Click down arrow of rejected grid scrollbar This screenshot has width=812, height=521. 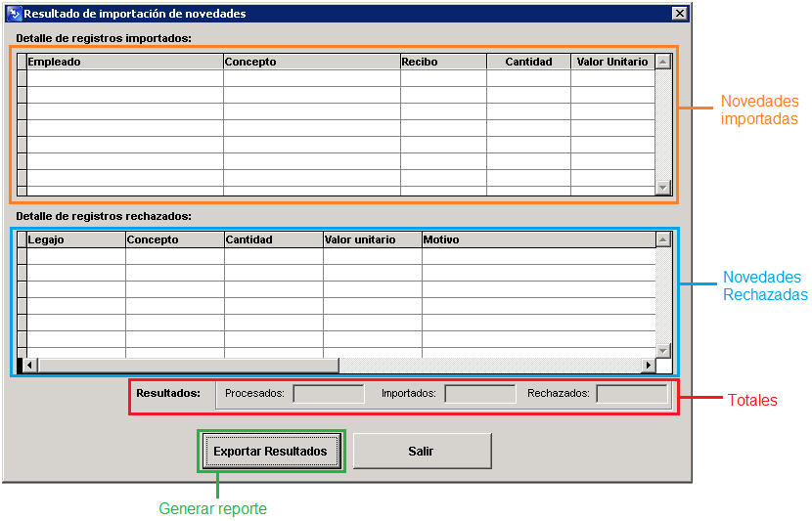(x=663, y=350)
